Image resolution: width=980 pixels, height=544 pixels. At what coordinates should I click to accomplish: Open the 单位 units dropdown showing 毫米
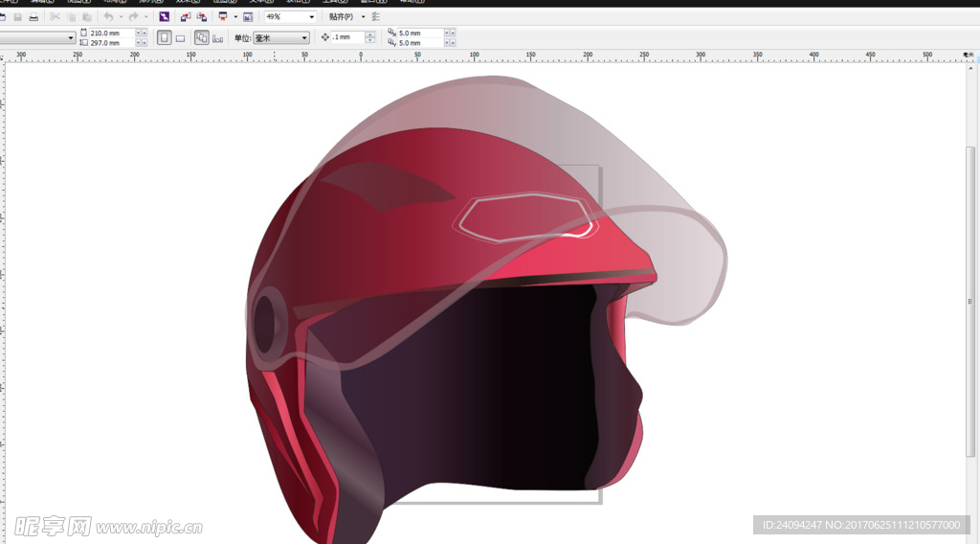tap(281, 38)
